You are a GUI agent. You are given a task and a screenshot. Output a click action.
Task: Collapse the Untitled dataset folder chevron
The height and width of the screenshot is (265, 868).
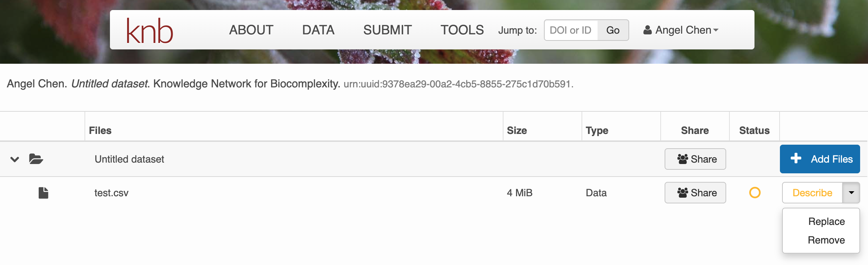tap(15, 159)
